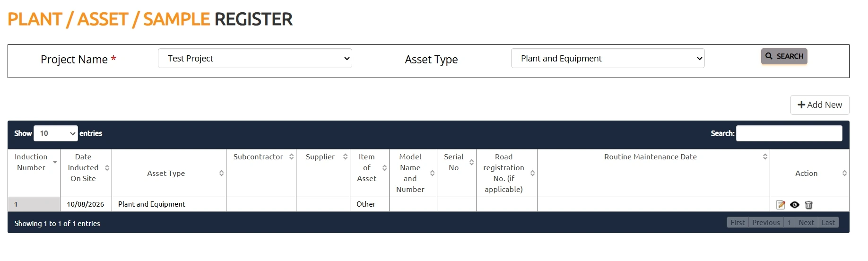Change the Show entries count dropdown
This screenshot has width=868, height=261.
click(x=56, y=133)
